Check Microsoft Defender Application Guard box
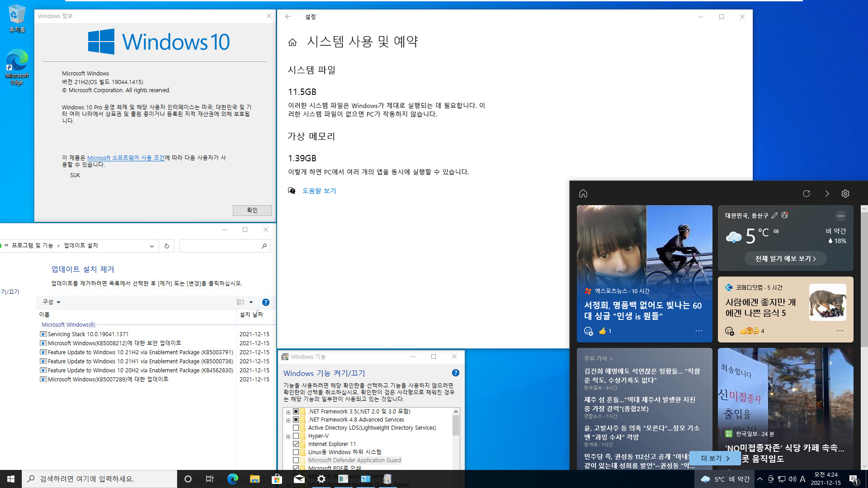Image resolution: width=868 pixels, height=488 pixels. click(296, 460)
